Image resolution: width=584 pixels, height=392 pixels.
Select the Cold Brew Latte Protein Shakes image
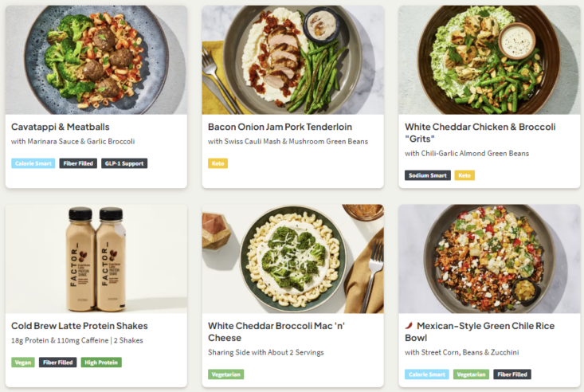click(x=96, y=259)
